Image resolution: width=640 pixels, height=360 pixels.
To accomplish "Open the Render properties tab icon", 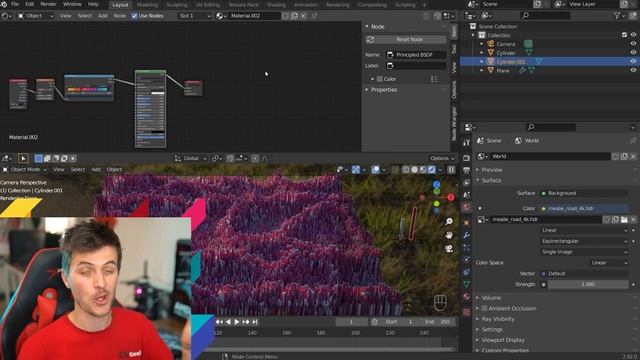I will (x=467, y=158).
